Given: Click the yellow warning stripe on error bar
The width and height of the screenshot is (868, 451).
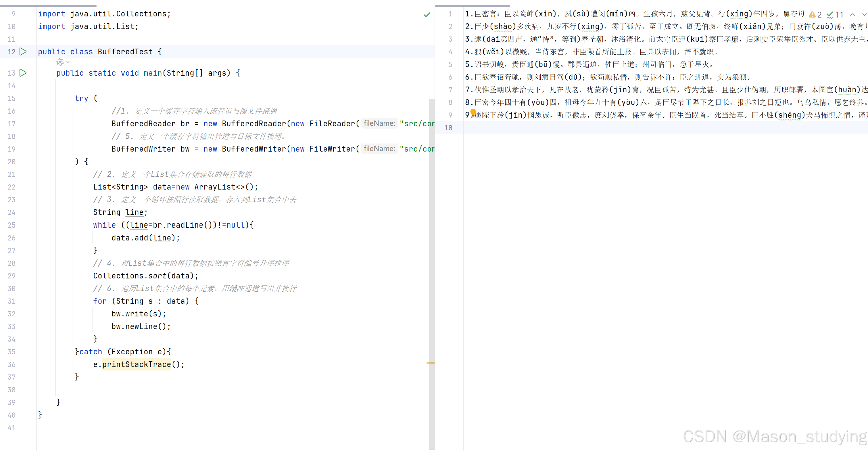Looking at the screenshot, I should click(x=430, y=363).
